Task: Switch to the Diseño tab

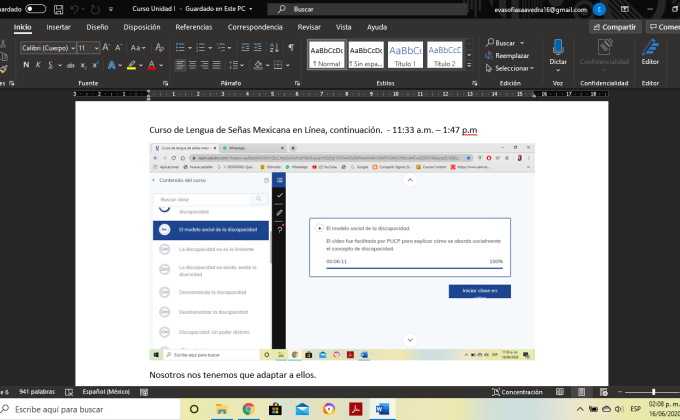Action: point(97,27)
